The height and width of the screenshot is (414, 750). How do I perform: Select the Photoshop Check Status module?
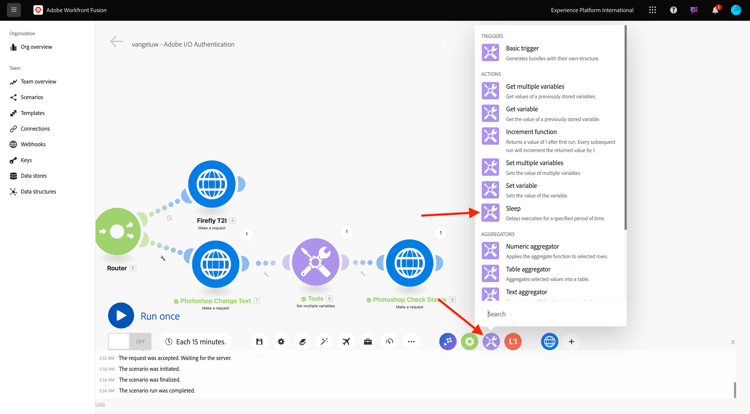point(409,263)
